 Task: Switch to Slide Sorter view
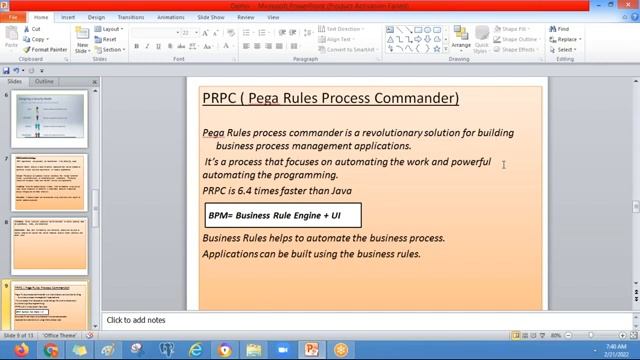(x=525, y=336)
